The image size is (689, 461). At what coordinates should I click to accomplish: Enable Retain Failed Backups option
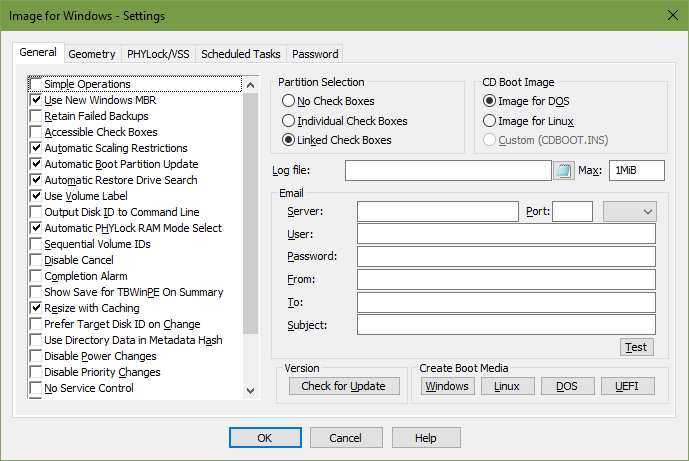pos(36,116)
